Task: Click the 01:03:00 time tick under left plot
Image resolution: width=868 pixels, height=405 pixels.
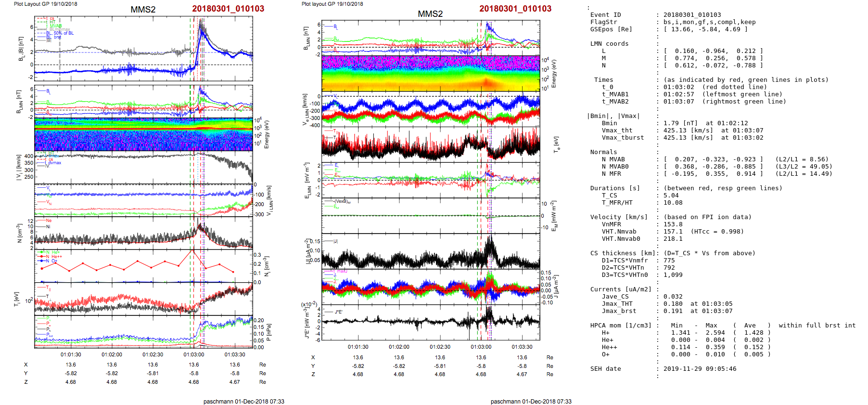Action: 193,354
